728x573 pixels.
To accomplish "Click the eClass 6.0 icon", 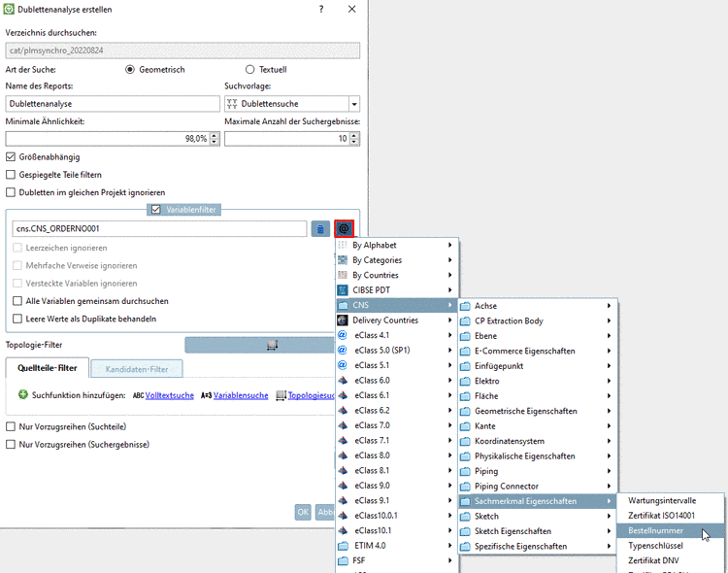I will (x=343, y=380).
